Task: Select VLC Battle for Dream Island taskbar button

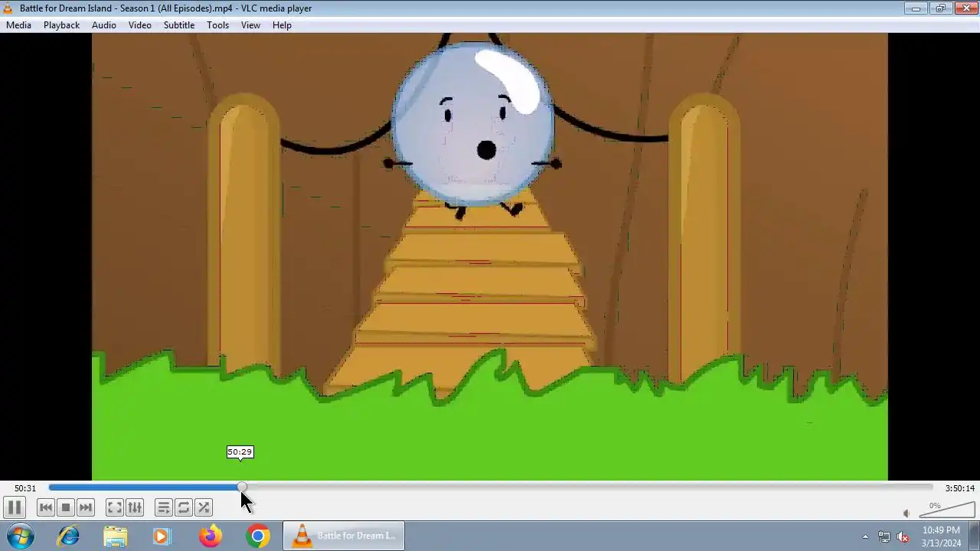Action: point(344,536)
